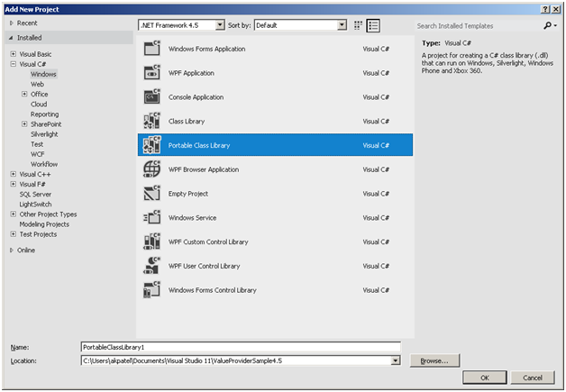
Task: Select the LightSwitch category
Action: point(35,205)
